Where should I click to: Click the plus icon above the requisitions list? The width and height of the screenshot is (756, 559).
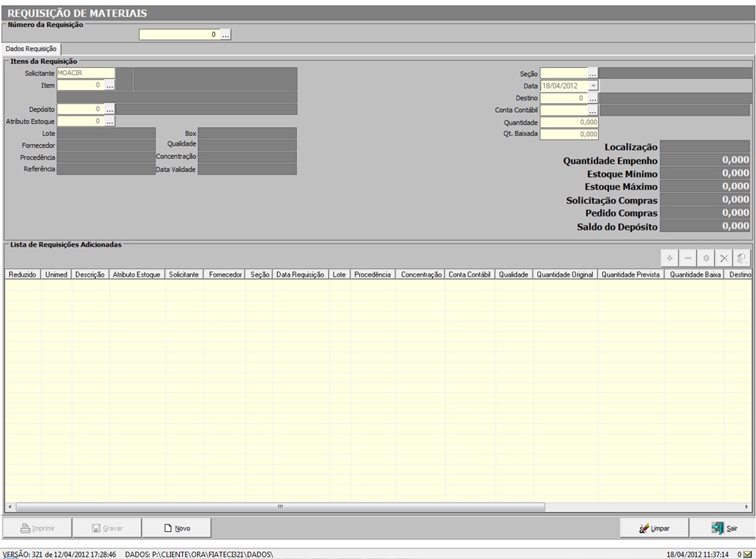[669, 258]
